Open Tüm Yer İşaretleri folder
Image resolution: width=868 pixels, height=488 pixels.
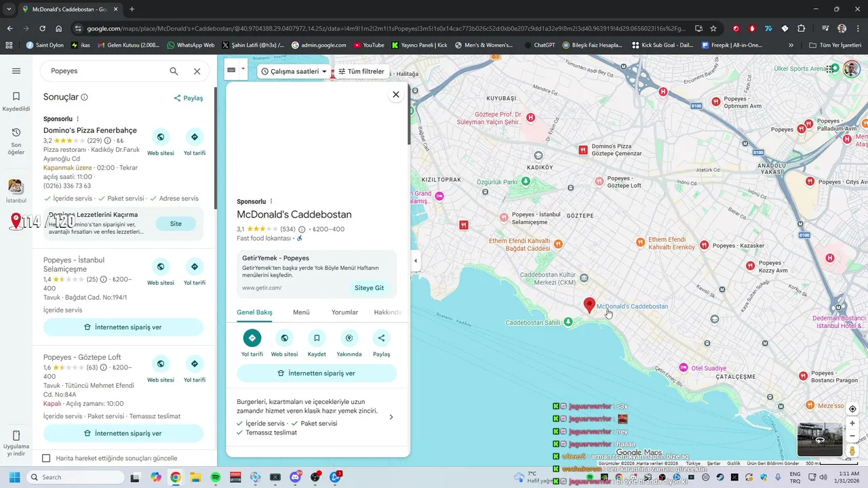pyautogui.click(x=835, y=45)
